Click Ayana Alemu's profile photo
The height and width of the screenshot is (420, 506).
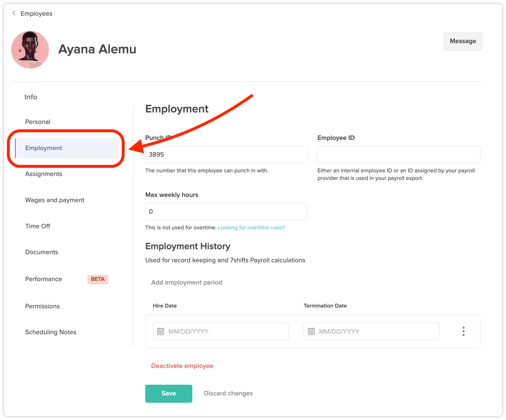pos(30,50)
